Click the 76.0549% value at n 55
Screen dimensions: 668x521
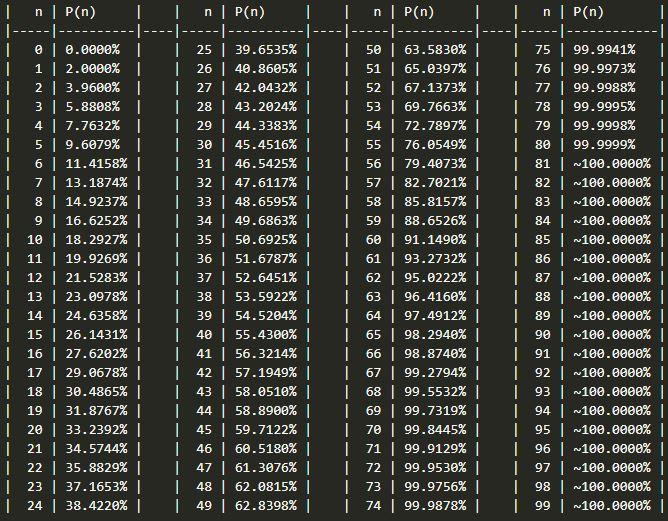[x=435, y=144]
